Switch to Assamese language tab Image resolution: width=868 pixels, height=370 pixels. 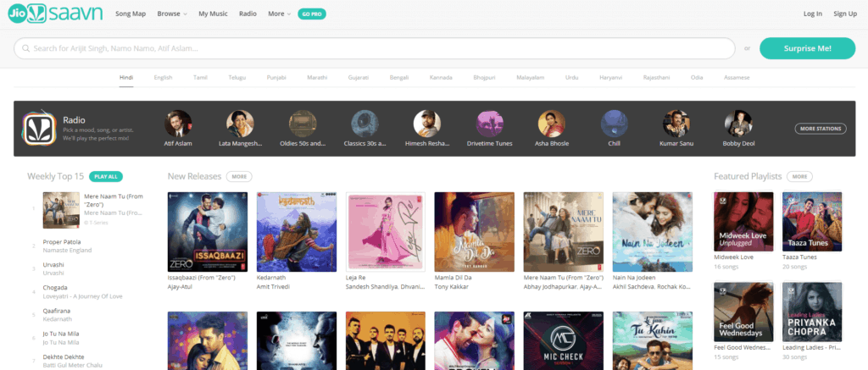pos(737,77)
